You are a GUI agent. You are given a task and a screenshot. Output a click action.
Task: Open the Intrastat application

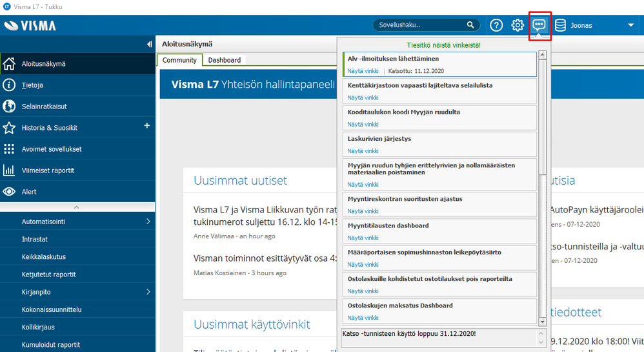point(77,239)
